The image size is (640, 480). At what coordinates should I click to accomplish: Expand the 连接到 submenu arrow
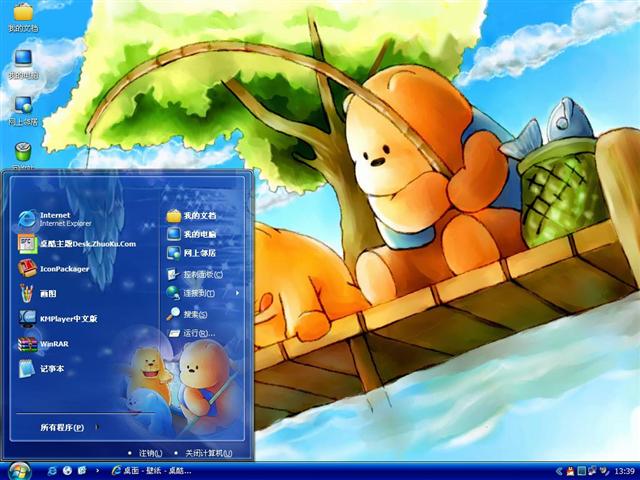[237, 293]
